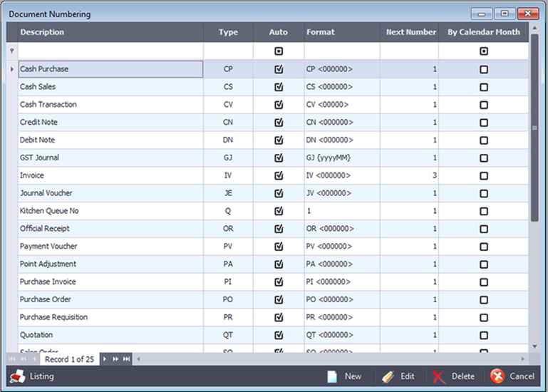Jump to last record
The height and width of the screenshot is (392, 548).
pos(127,359)
